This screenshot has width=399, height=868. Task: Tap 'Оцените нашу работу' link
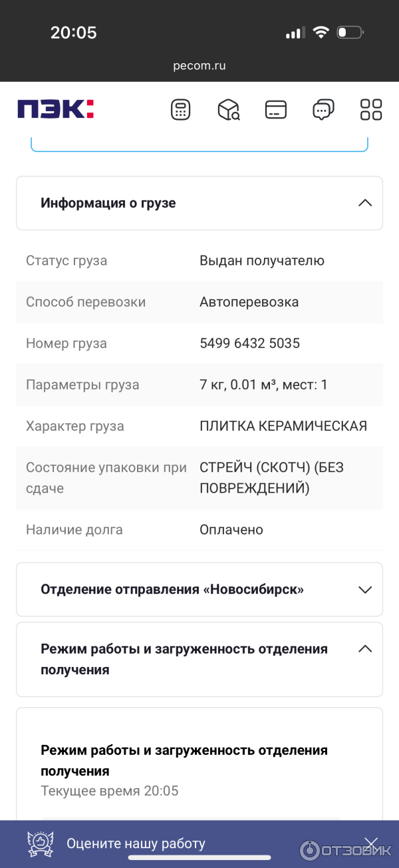136,843
